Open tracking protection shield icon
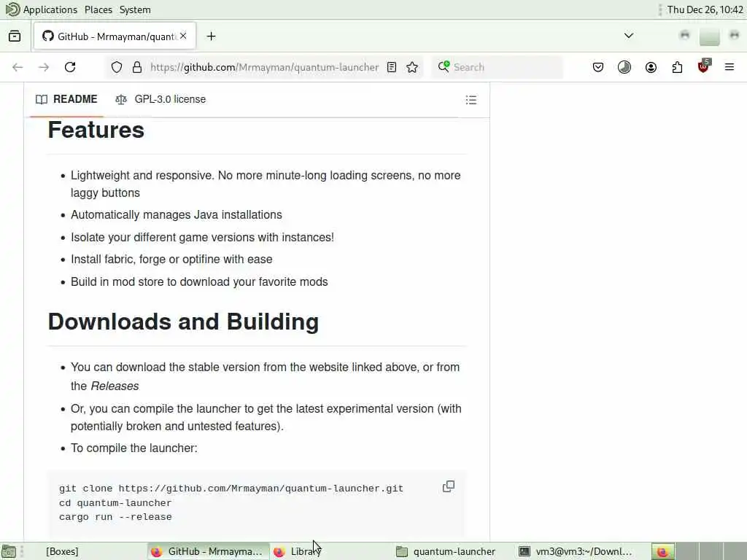This screenshot has height=560, width=747. (117, 67)
